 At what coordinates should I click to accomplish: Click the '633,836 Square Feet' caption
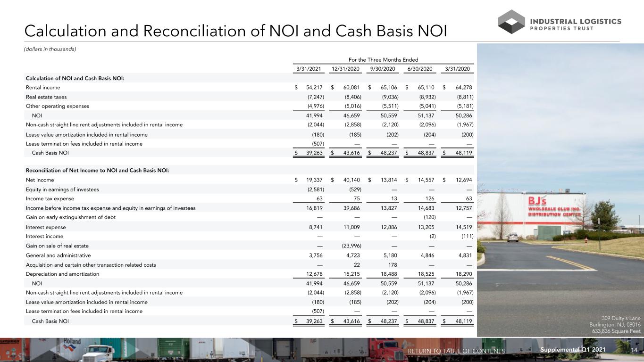[x=616, y=331]
